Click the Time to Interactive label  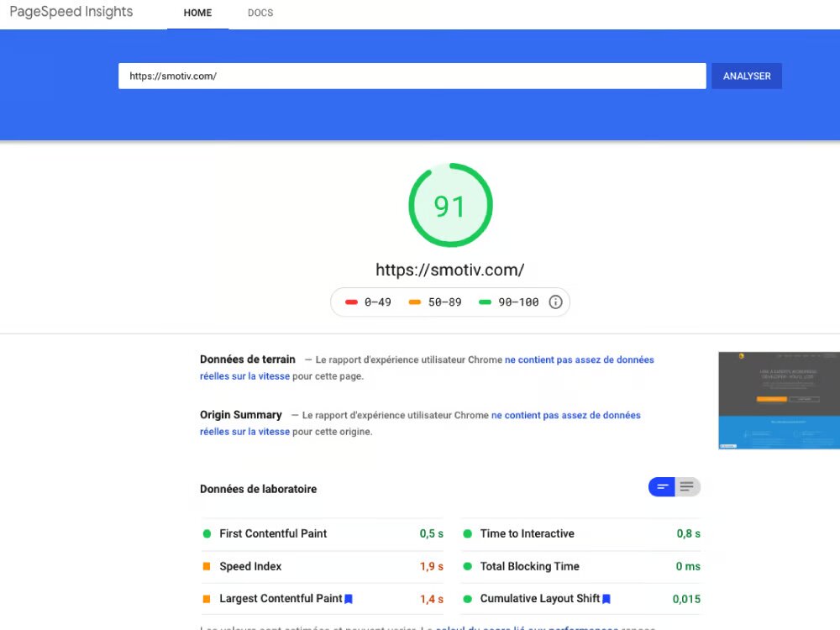point(528,533)
